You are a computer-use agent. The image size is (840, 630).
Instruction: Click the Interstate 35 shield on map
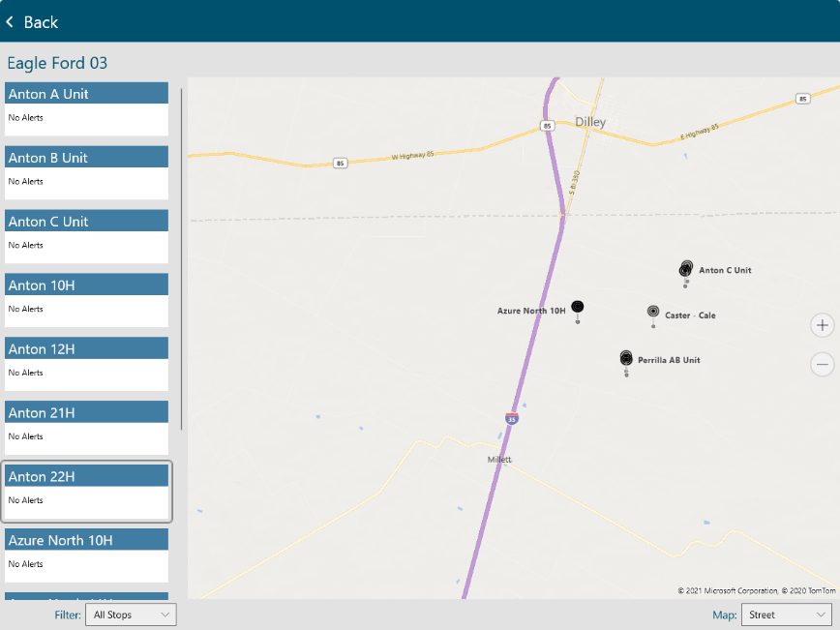pos(512,418)
